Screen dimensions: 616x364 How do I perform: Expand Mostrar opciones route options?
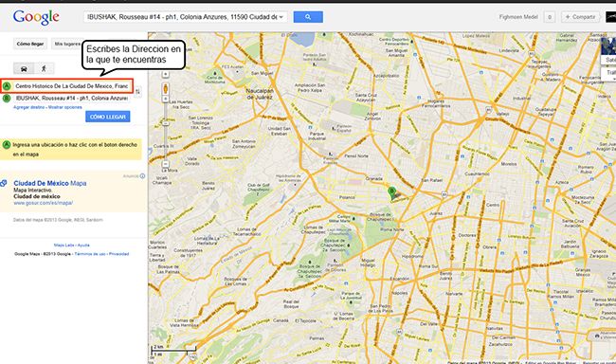(65, 107)
